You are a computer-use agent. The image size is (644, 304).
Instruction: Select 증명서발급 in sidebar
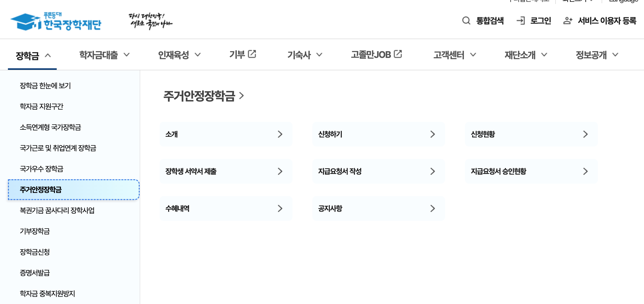pyautogui.click(x=35, y=273)
